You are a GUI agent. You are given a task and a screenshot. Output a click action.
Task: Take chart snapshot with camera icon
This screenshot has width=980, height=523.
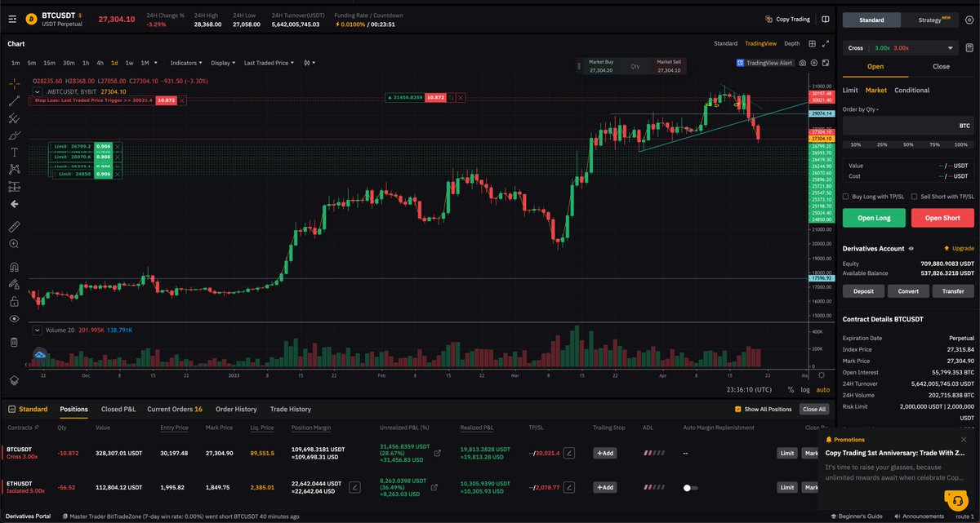click(x=803, y=63)
